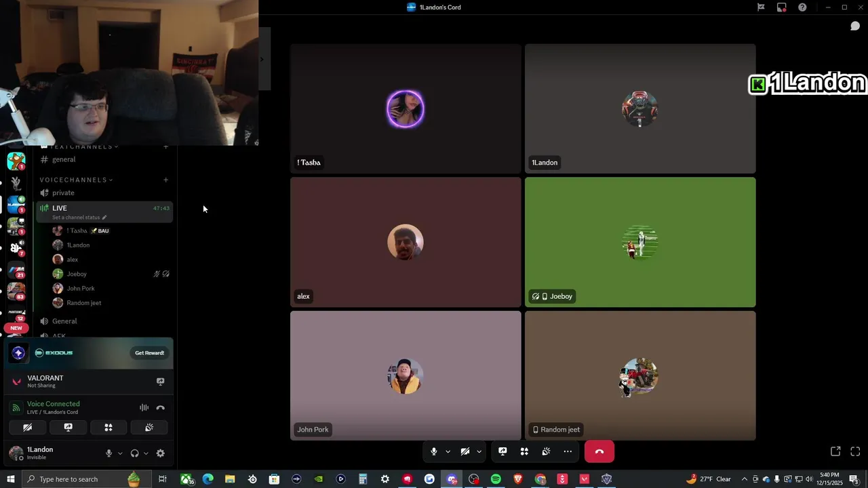
Task: Open soundboard in sidebar voice panel
Action: 149,428
